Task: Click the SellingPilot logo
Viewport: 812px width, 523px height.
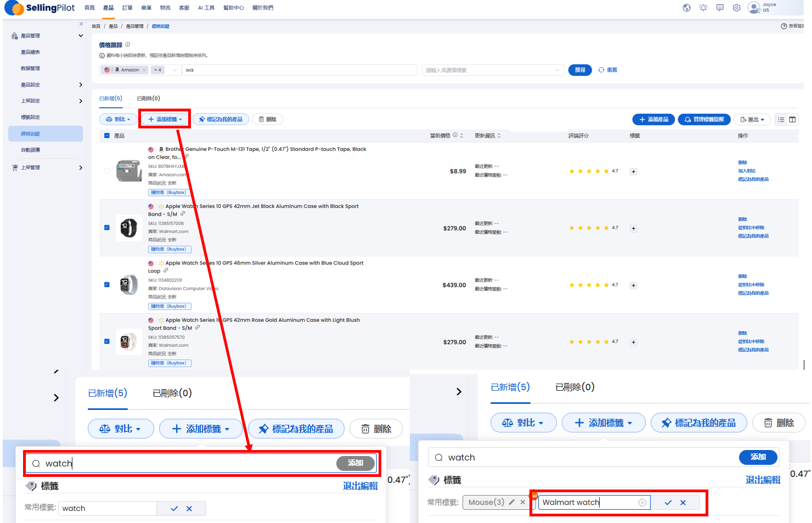Action: coord(40,8)
